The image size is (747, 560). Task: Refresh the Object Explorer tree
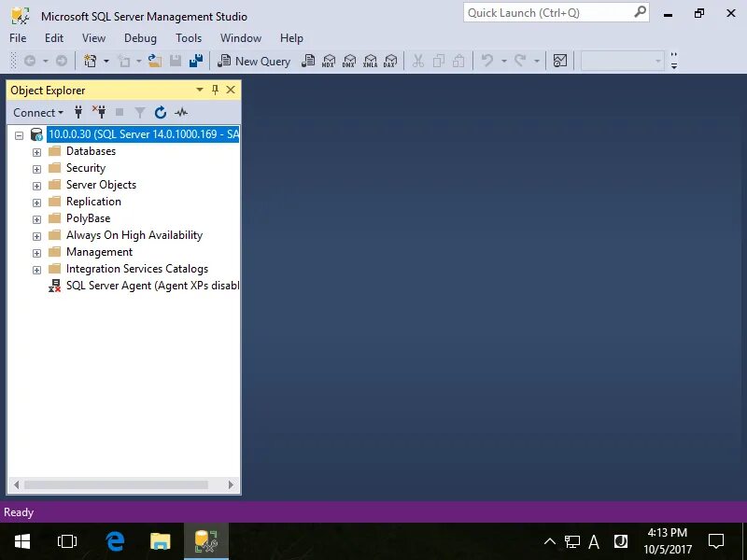[161, 112]
